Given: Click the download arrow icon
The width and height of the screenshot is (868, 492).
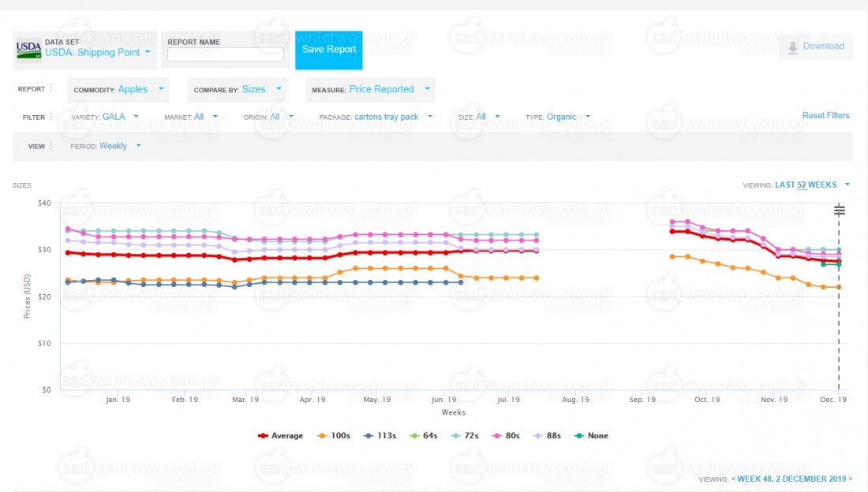Looking at the screenshot, I should click(x=793, y=47).
